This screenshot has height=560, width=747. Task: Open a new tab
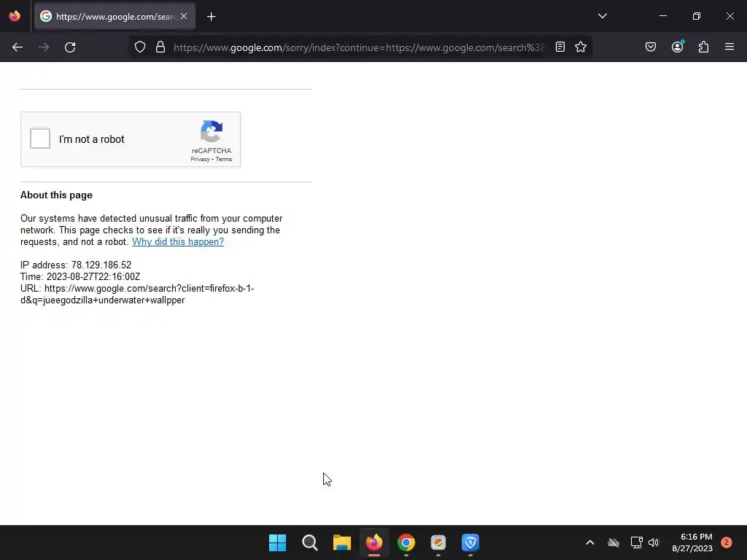[x=211, y=17]
